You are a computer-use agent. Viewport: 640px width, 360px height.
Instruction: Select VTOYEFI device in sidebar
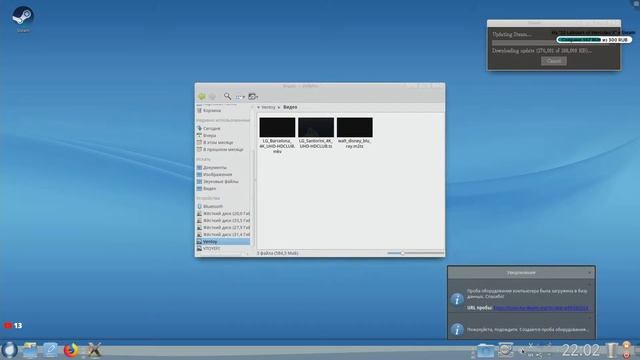(x=223, y=248)
